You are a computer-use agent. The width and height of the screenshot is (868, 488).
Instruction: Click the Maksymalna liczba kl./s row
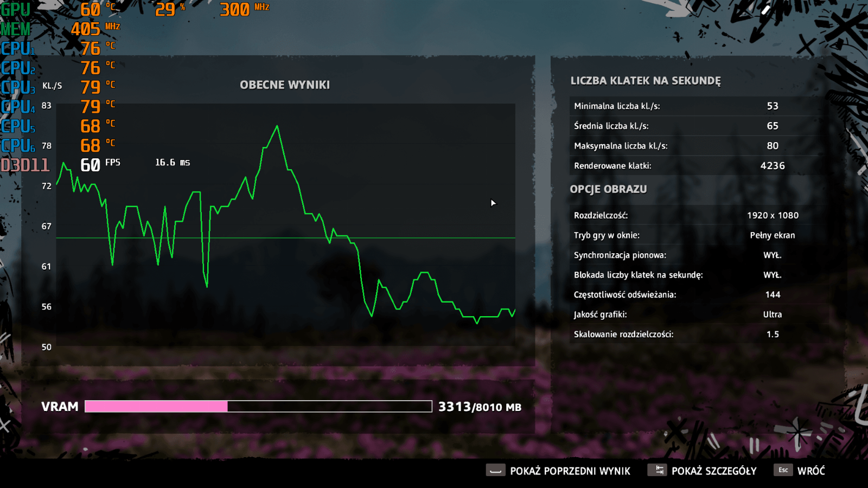click(x=699, y=146)
